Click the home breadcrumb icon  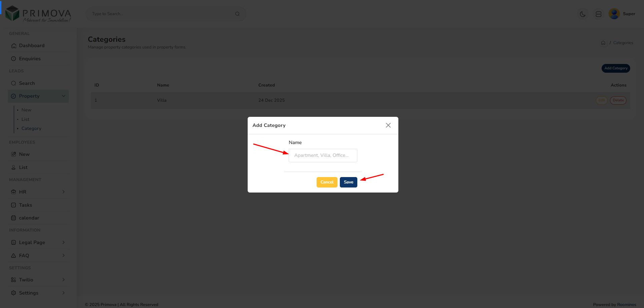click(603, 43)
